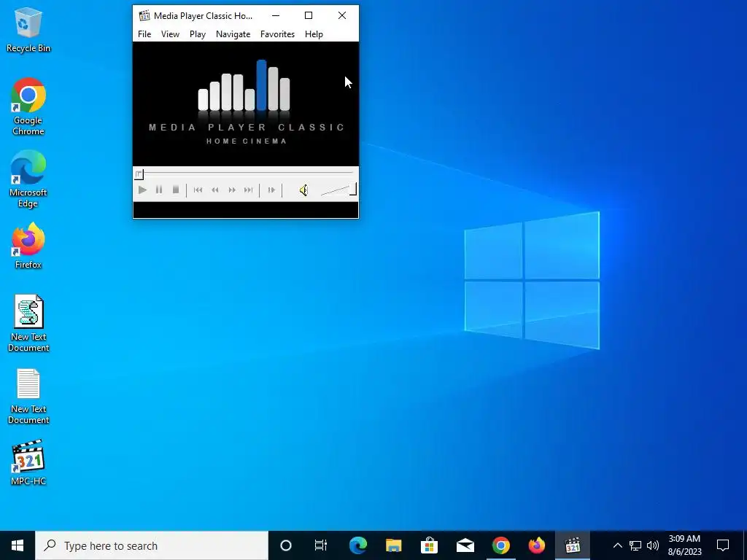
Task: Open the Windows Start menu
Action: 18,545
